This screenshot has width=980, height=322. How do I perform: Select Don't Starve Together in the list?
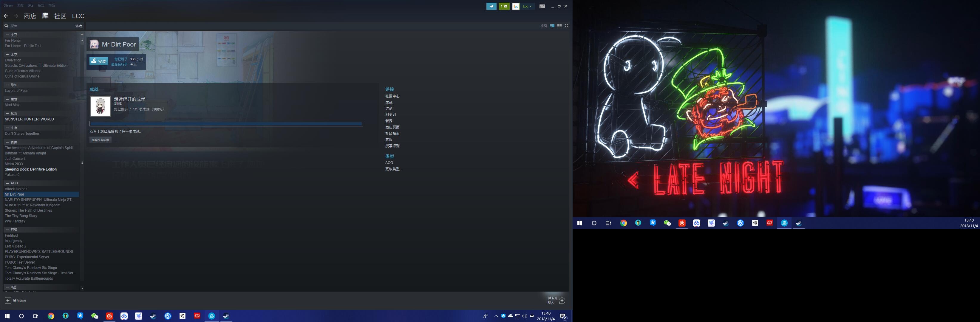pos(22,134)
